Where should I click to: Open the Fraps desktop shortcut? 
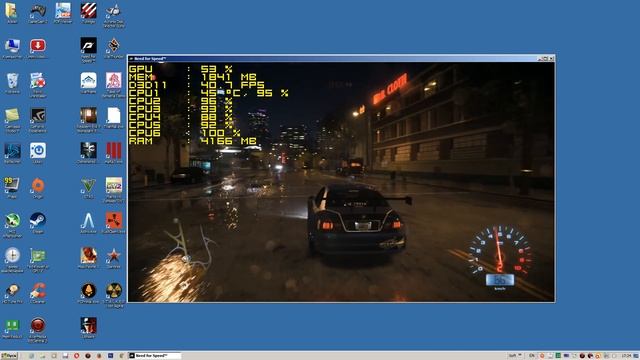click(x=11, y=185)
